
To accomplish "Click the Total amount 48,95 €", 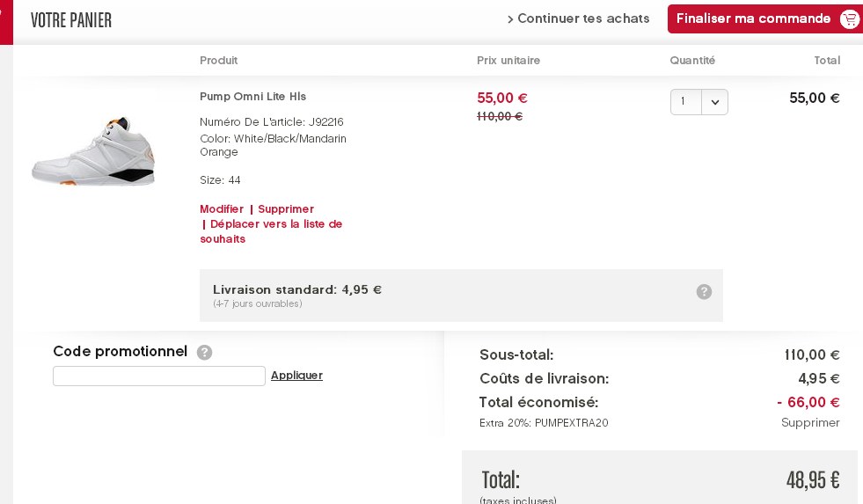I will coord(813,480).
